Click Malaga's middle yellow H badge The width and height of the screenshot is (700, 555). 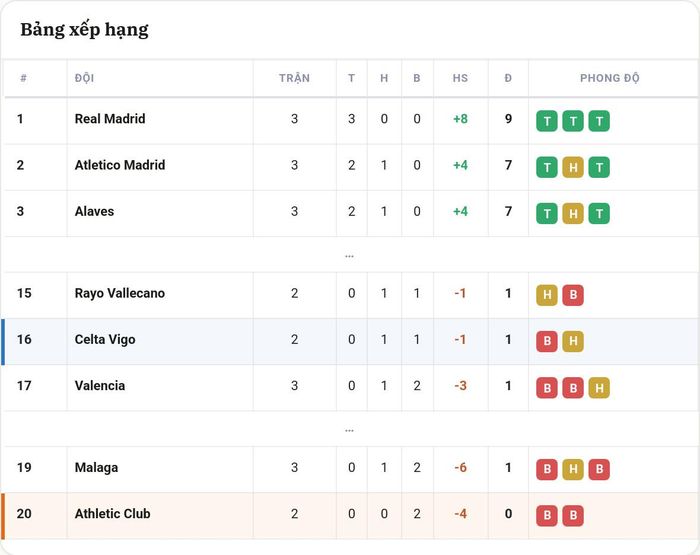[x=573, y=469]
